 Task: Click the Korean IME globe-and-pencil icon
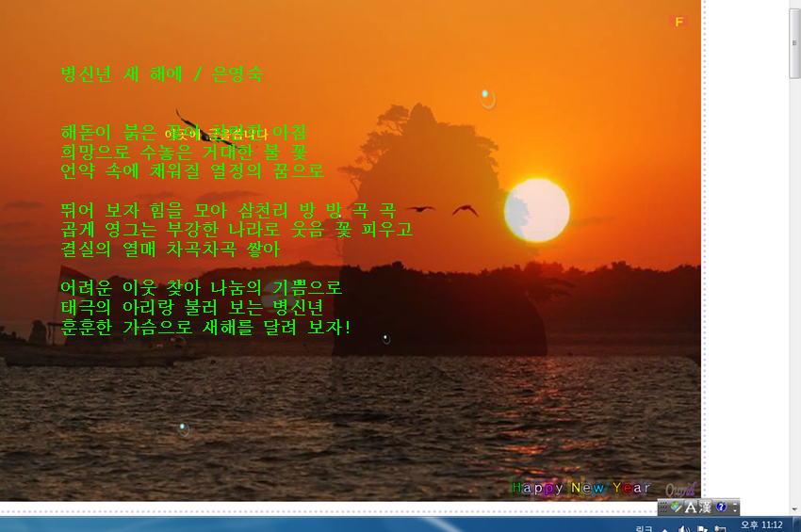(x=677, y=507)
